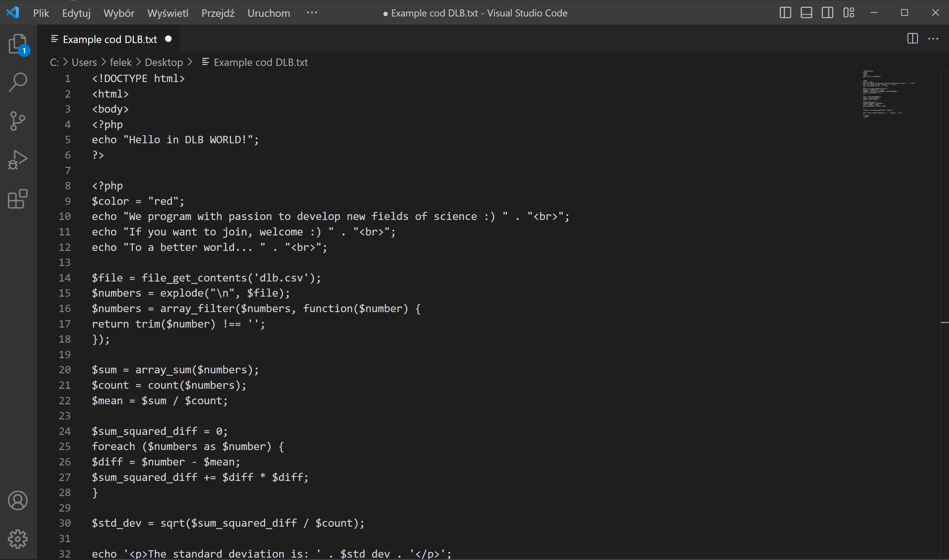
Task: Open the Source Control view
Action: pyautogui.click(x=18, y=121)
